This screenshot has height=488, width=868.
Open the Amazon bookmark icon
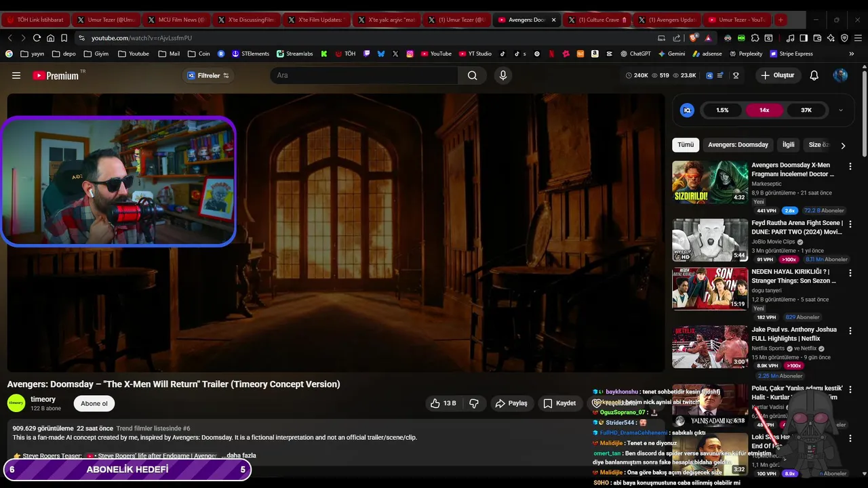595,54
